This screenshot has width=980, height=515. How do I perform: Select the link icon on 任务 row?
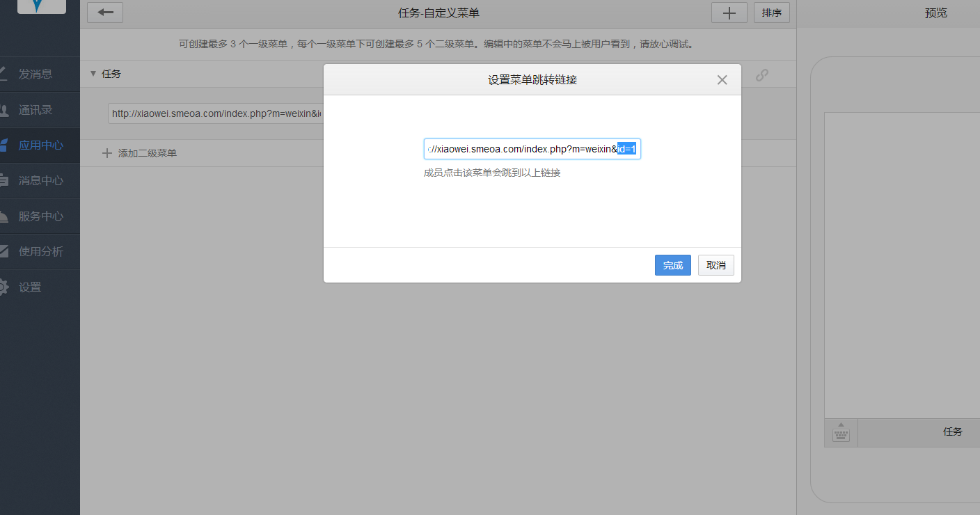point(762,75)
